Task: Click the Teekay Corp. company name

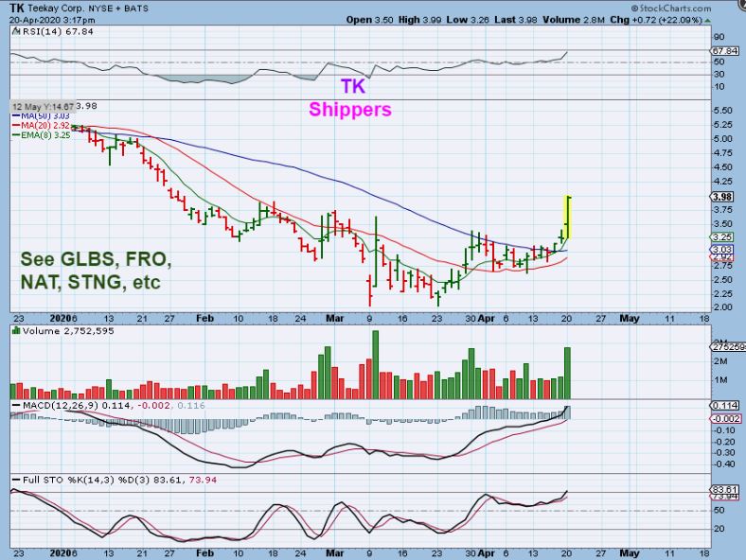Action: pyautogui.click(x=54, y=9)
